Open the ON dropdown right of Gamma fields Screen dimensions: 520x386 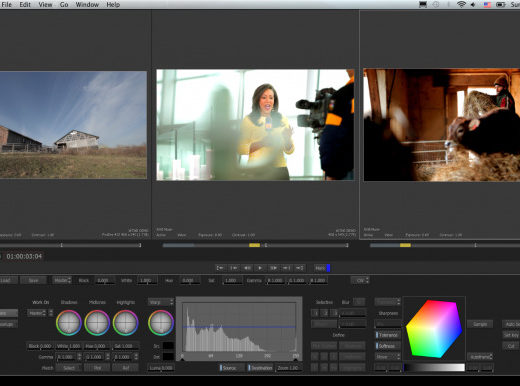click(360, 280)
